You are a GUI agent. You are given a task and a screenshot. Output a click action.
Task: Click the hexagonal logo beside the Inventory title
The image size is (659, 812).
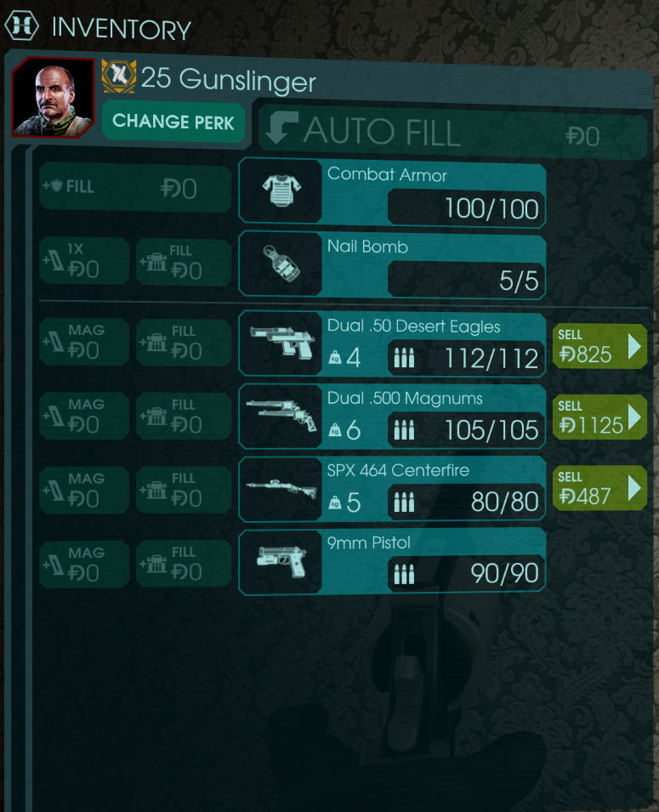point(21,26)
